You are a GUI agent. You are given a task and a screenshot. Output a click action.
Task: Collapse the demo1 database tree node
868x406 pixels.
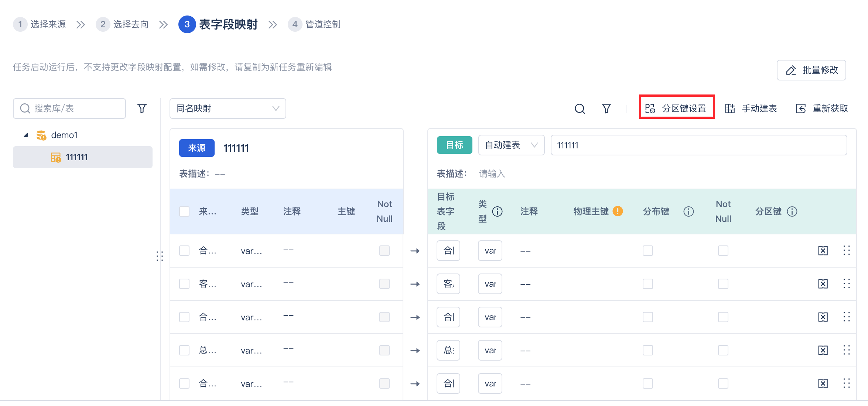(x=26, y=135)
